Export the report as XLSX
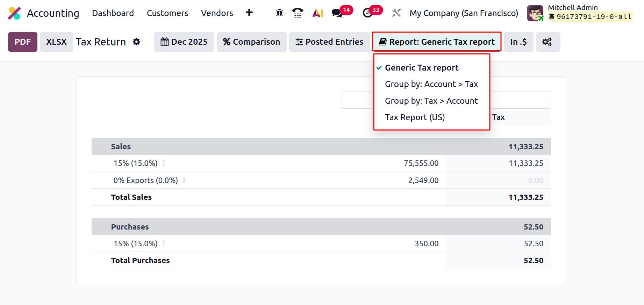 point(56,42)
